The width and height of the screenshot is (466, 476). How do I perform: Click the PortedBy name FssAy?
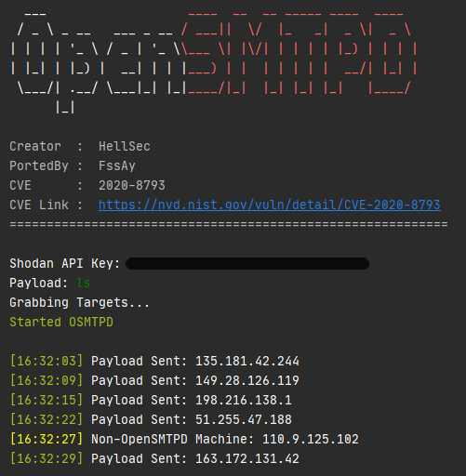tap(117, 166)
